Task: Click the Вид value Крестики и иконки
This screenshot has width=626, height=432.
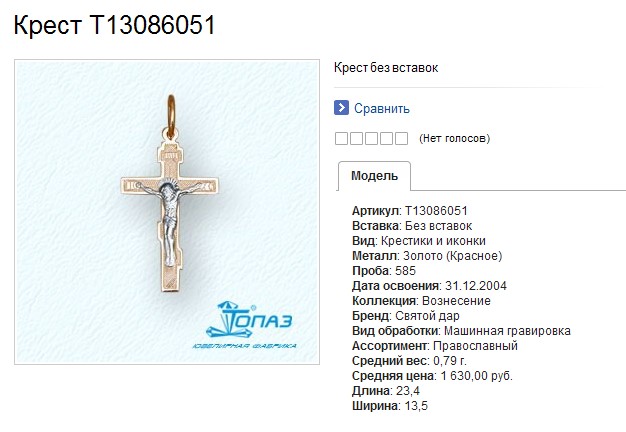Action: [x=434, y=241]
